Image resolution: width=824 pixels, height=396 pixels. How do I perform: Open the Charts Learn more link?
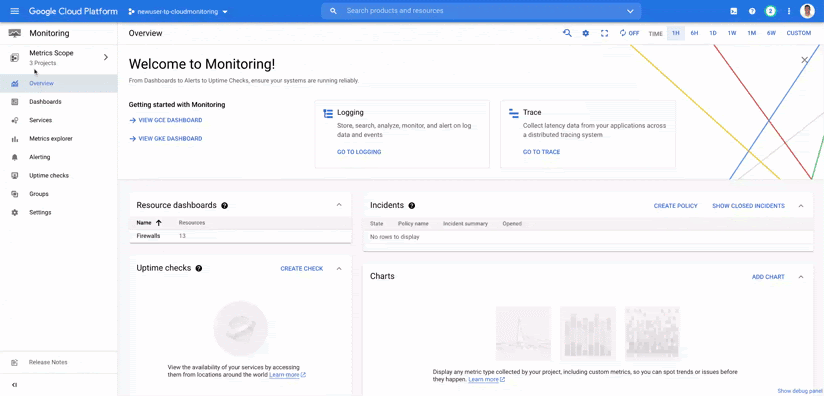[x=487, y=379]
